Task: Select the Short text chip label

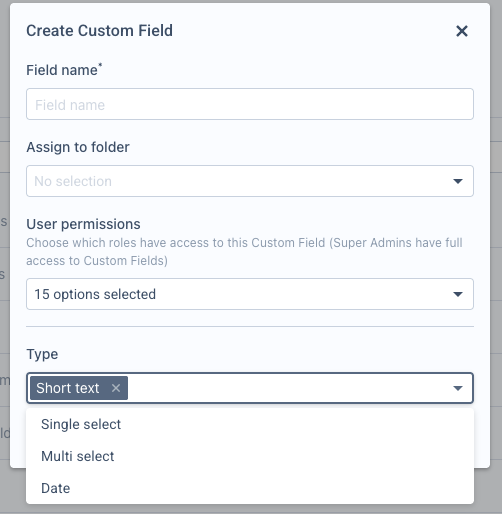Action: (x=68, y=388)
